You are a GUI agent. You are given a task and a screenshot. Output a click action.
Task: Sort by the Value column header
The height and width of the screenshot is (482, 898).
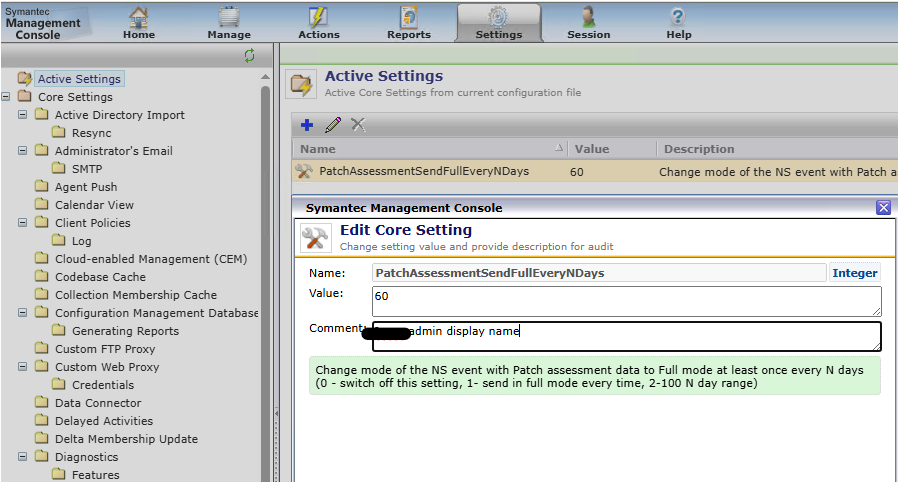coord(612,149)
